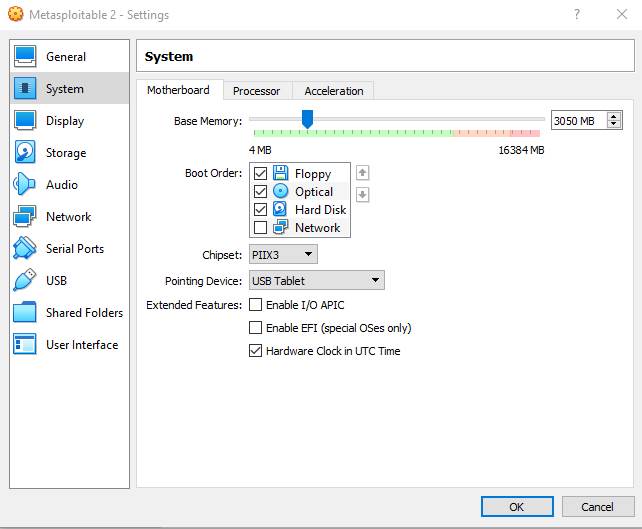The width and height of the screenshot is (642, 529).
Task: Open the Chipset PIIX3 dropdown
Action: (283, 255)
